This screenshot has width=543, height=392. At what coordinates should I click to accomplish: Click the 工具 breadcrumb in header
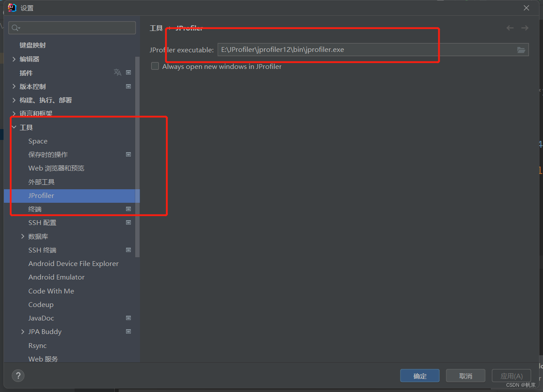tap(156, 28)
